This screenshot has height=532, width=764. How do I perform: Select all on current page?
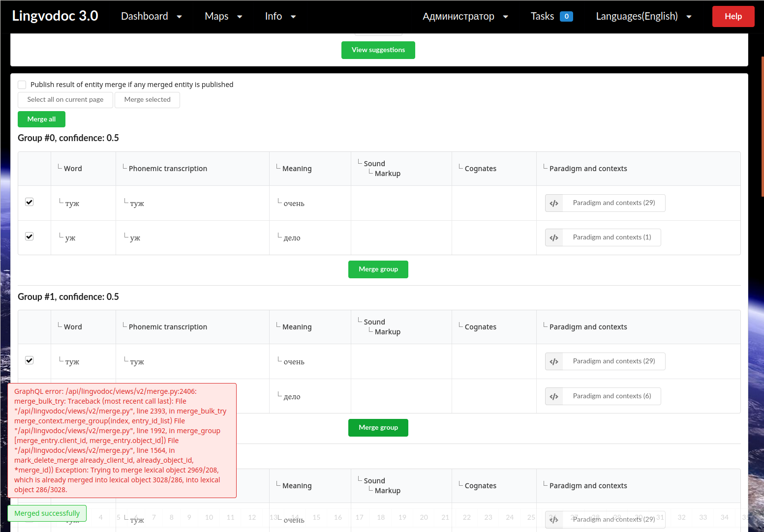(65, 100)
